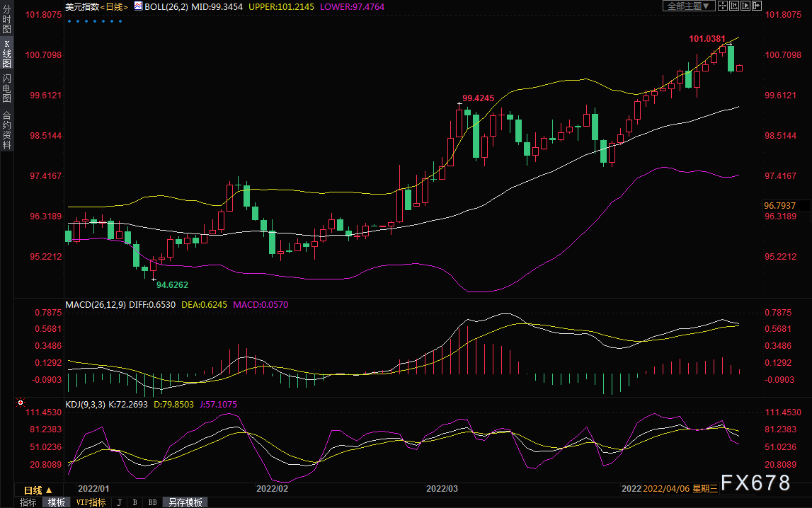The width and height of the screenshot is (812, 508).
Task: Click the KDJ(9,3,3) indicator label
Action: pos(85,404)
